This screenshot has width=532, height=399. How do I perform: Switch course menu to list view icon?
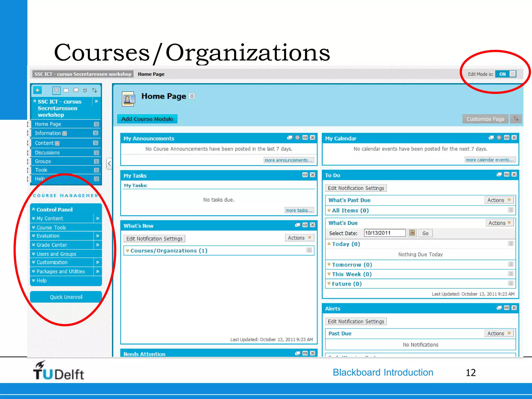(x=56, y=90)
